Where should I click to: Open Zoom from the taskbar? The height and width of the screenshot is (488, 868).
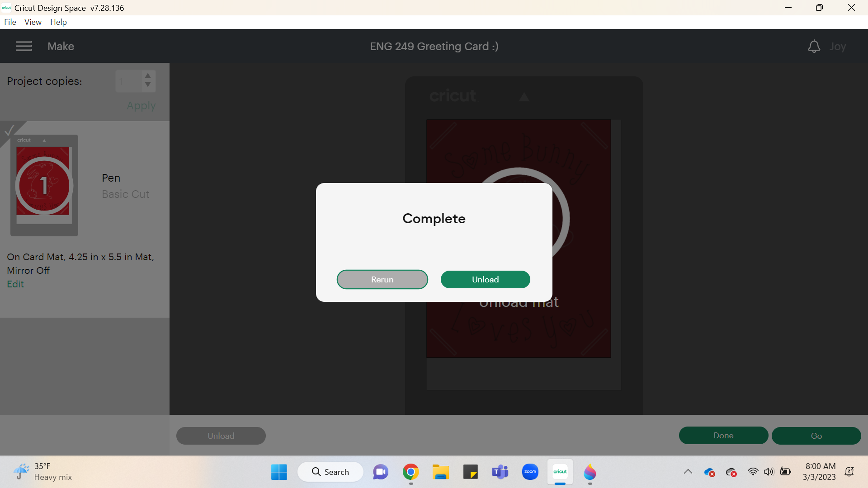click(530, 471)
